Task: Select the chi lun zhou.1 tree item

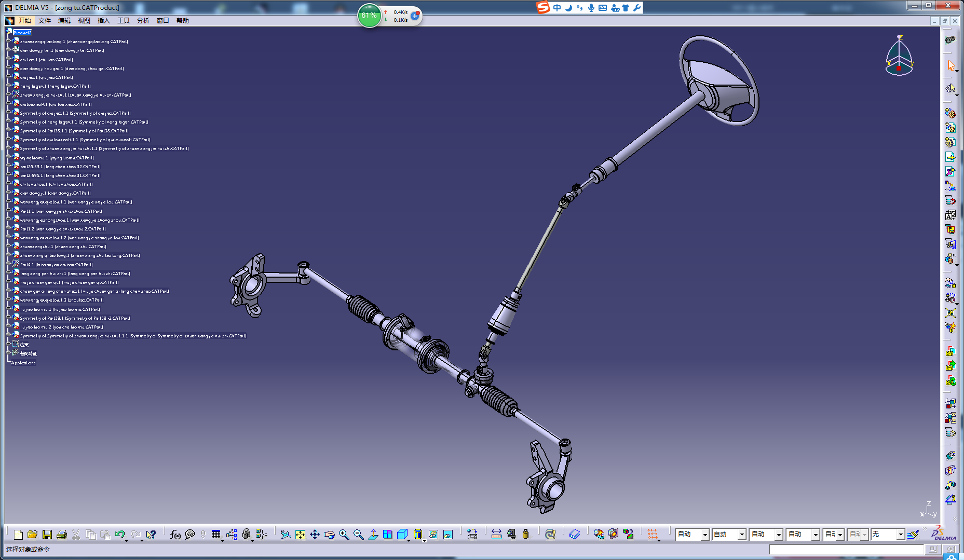Action: tap(56, 184)
